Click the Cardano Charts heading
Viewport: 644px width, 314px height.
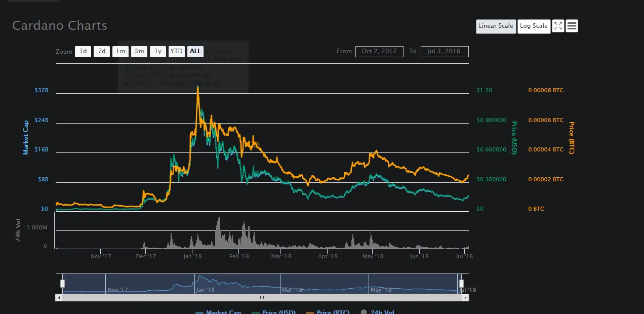60,25
